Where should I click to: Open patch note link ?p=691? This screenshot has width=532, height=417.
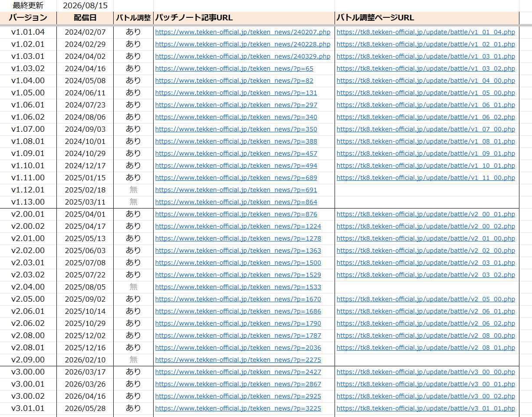point(236,190)
